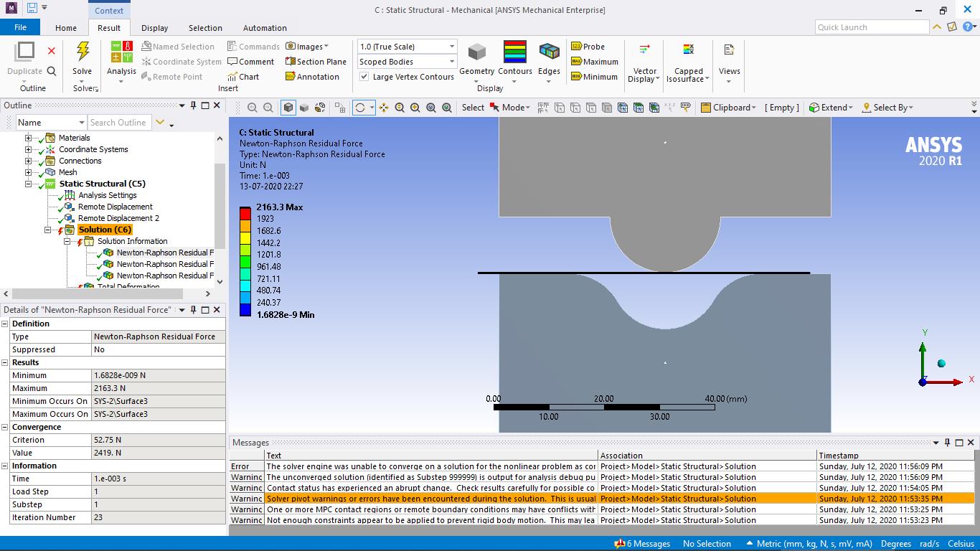Select Remote Displacement 2 in the outline
The image size is (980, 551).
coord(118,218)
